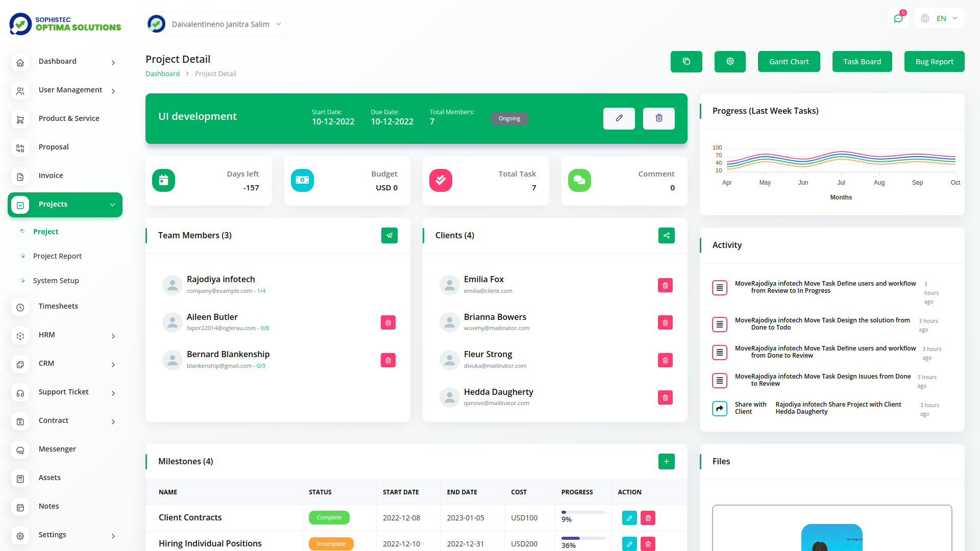This screenshot has width=980, height=551.
Task: Expand the HRM sidebar section
Action: (x=65, y=336)
